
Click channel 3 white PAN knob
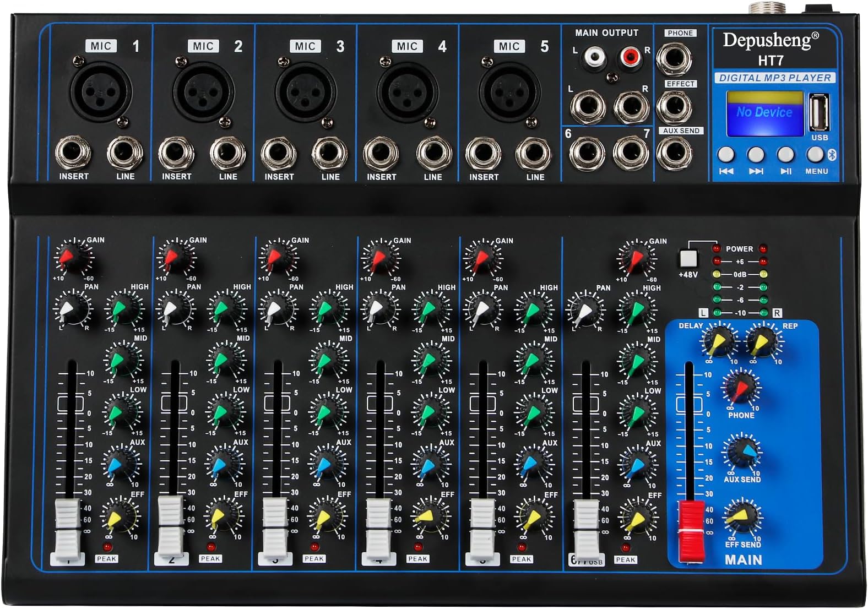click(278, 308)
